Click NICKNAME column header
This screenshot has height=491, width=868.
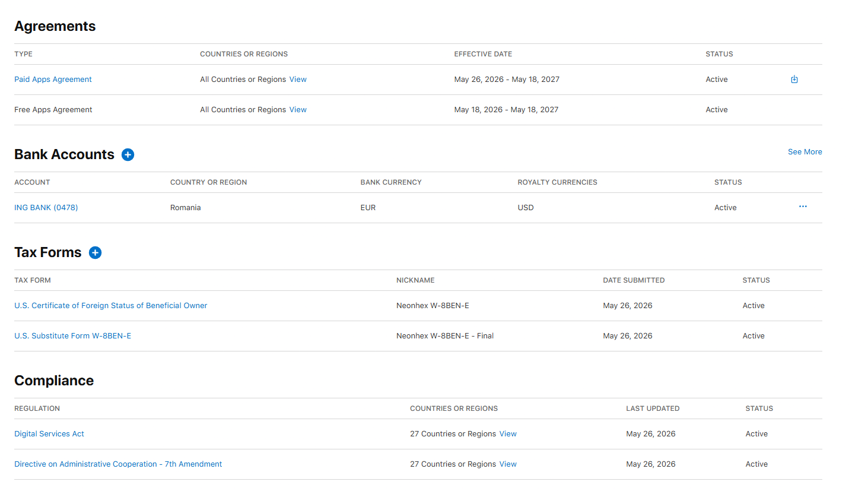pos(415,280)
